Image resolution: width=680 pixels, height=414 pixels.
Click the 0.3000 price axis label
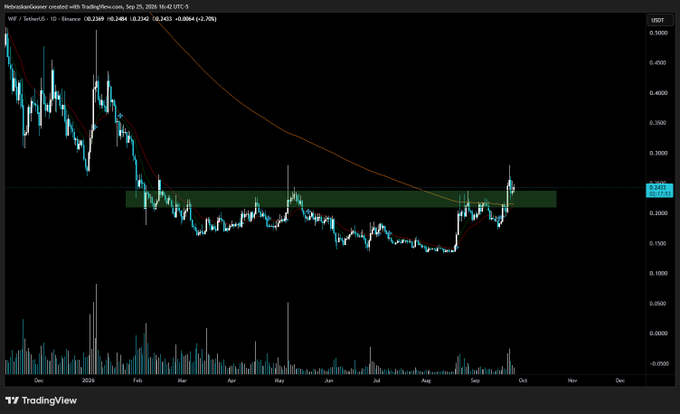click(x=658, y=153)
